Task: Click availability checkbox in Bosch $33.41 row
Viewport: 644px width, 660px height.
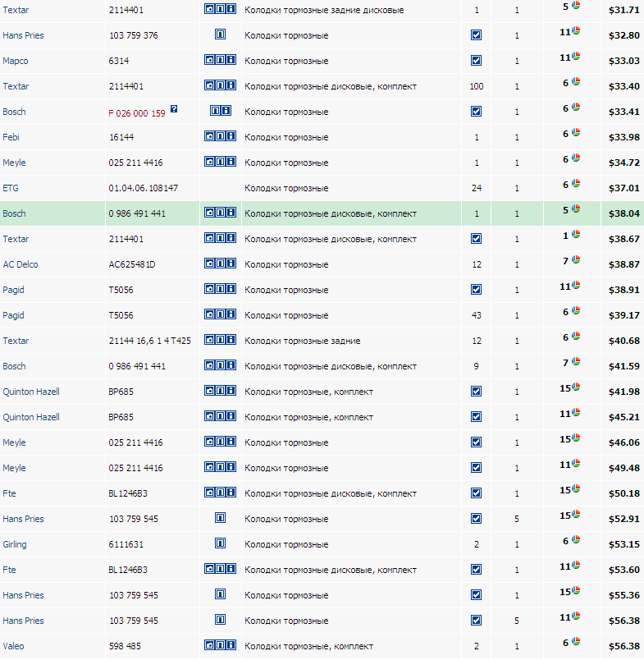Action: pyautogui.click(x=476, y=112)
